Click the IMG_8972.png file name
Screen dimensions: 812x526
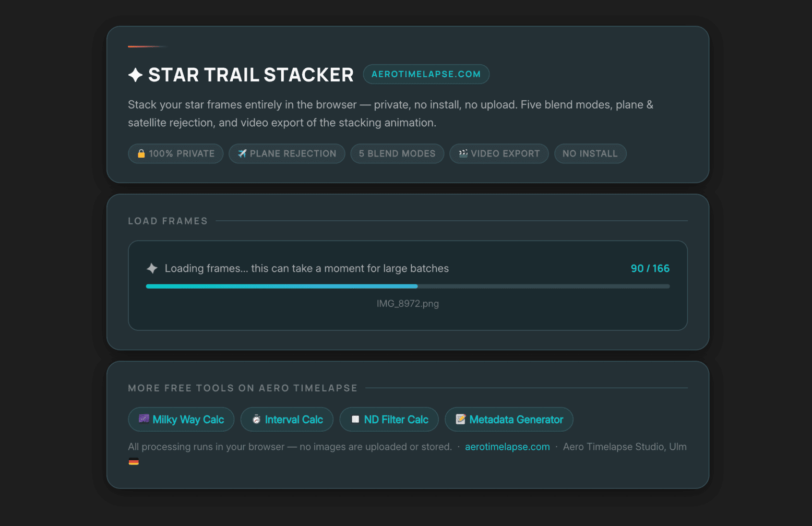click(408, 304)
